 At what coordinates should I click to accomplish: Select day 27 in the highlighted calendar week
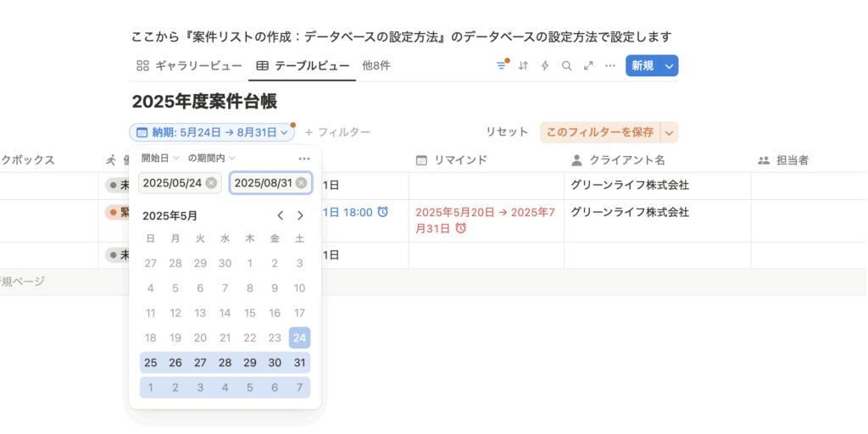coord(200,363)
